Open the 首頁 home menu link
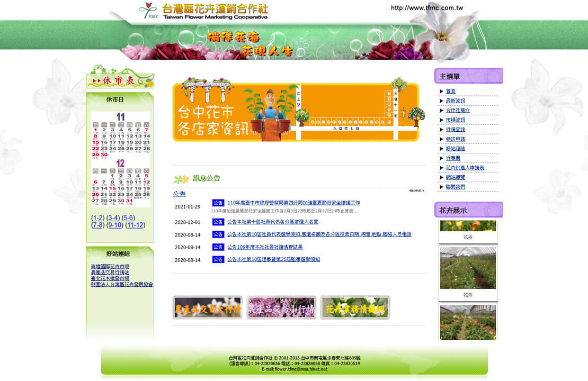 point(450,92)
